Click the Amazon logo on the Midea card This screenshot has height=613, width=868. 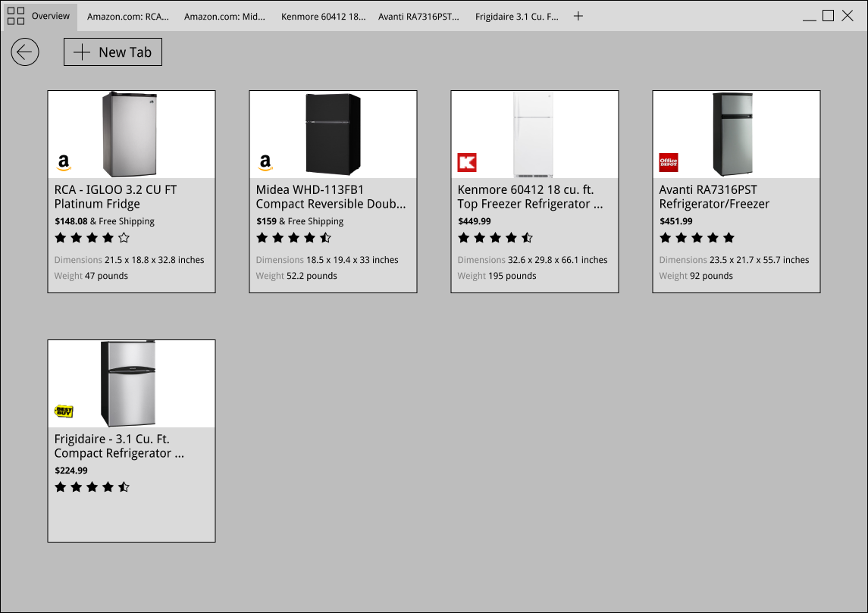tap(265, 163)
